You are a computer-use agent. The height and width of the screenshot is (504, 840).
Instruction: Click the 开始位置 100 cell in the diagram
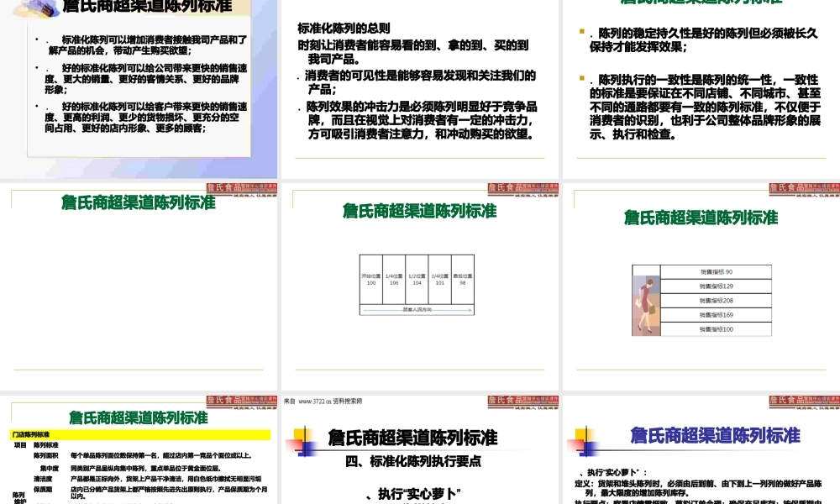[370, 280]
